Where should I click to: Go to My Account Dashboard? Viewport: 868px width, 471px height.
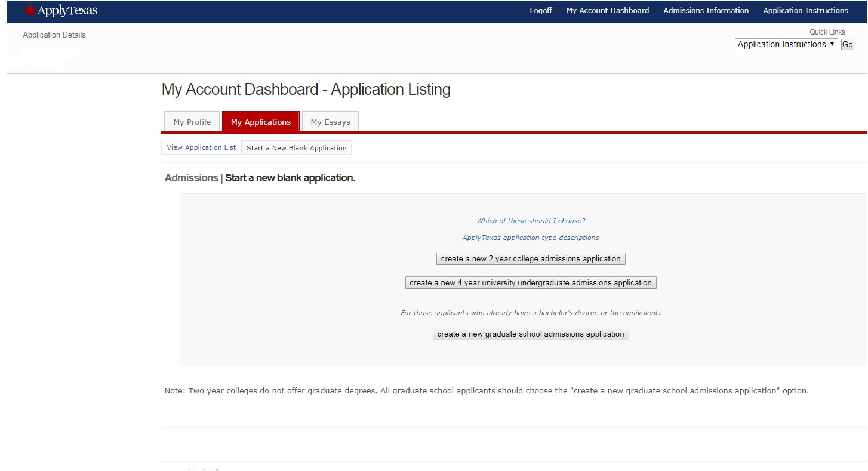(x=607, y=10)
